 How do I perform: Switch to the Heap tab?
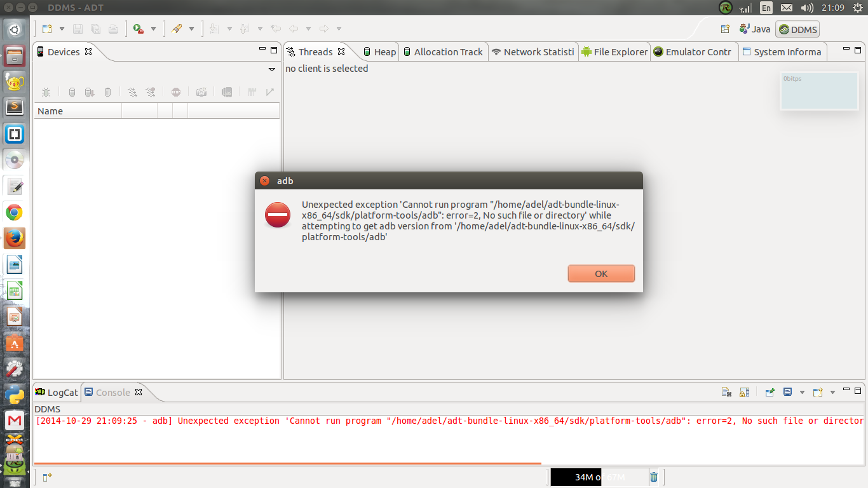(379, 52)
